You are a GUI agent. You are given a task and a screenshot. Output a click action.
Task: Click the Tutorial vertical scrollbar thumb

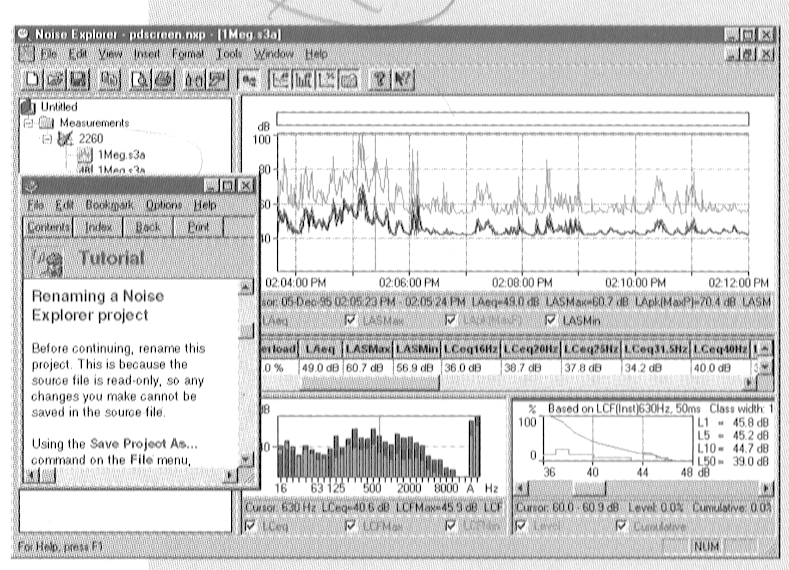click(x=246, y=330)
